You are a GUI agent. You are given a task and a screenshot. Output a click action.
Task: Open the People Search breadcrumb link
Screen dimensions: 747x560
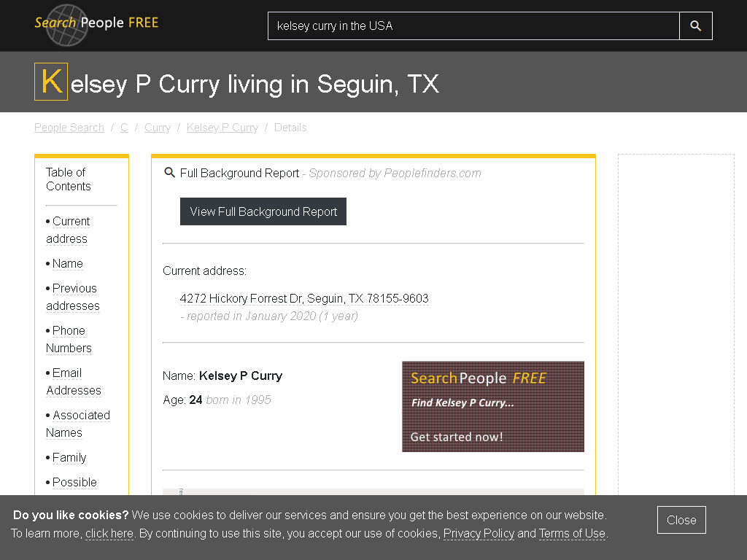69,128
